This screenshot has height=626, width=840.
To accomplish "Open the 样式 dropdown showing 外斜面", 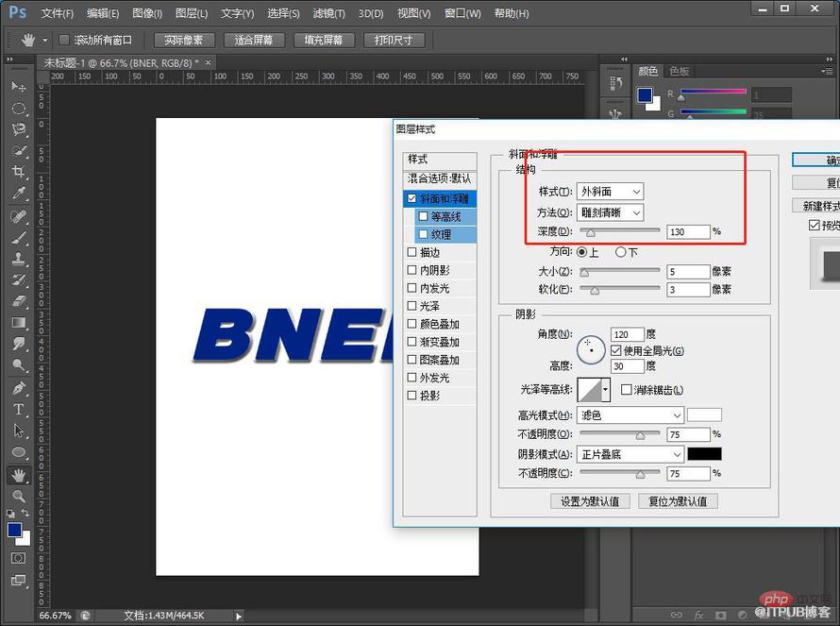I will tap(610, 192).
